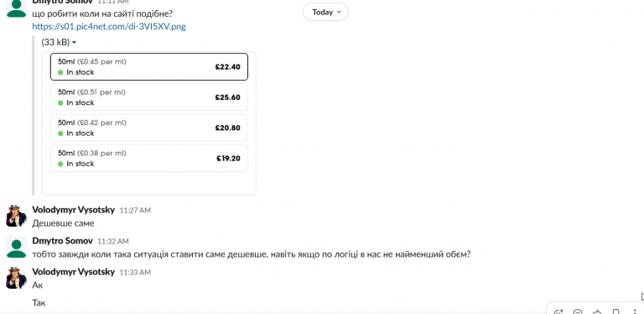Save message with the bookmark icon

(x=616, y=312)
